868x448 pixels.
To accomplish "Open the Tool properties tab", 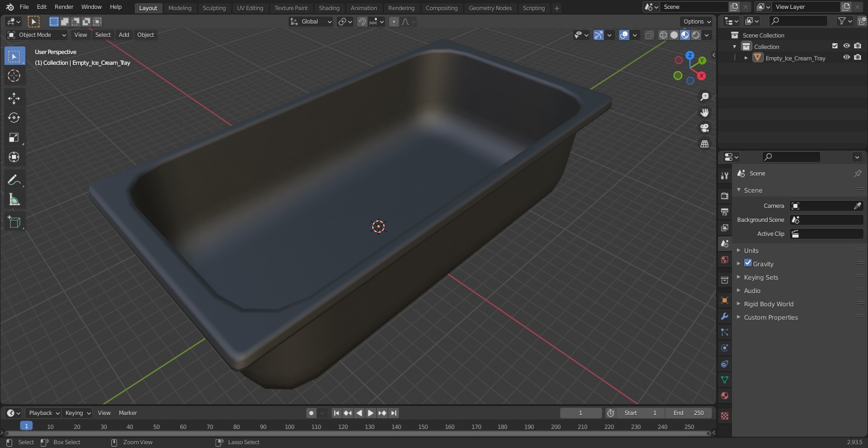I will (x=724, y=175).
